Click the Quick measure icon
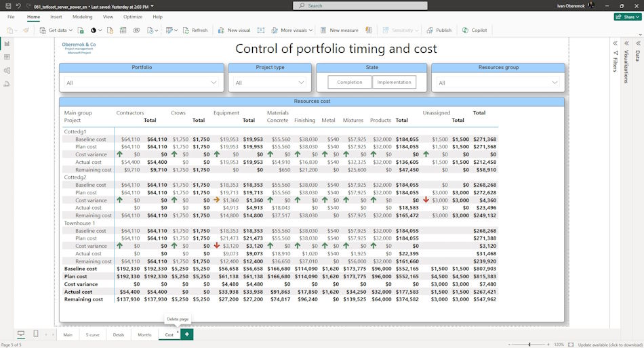 [x=368, y=30]
